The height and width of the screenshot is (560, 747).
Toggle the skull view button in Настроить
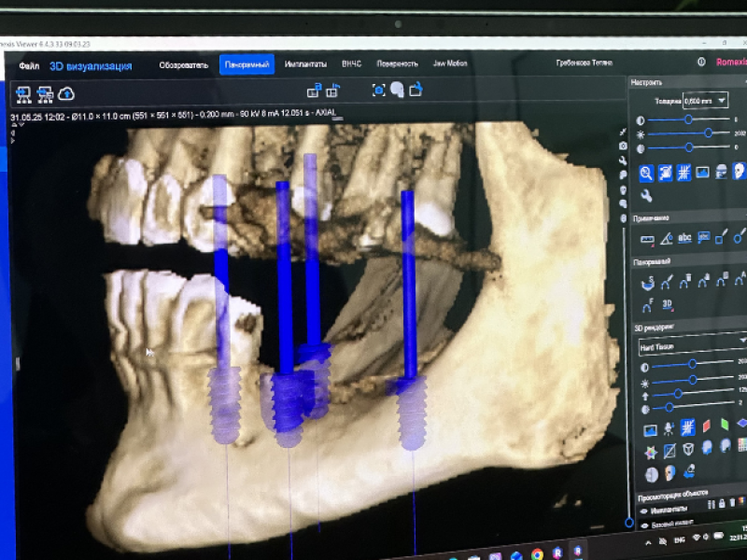pyautogui.click(x=740, y=171)
